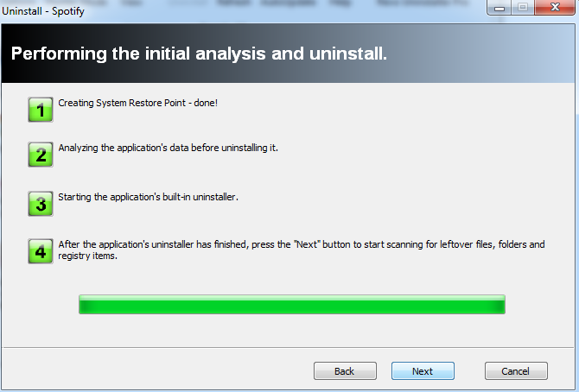Go back using the Back button
This screenshot has width=579, height=392.
(x=345, y=371)
